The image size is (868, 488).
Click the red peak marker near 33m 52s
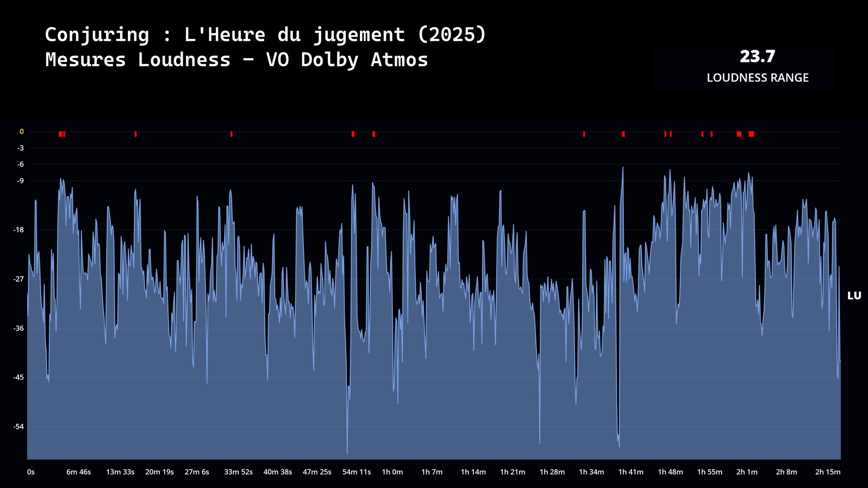tap(231, 134)
